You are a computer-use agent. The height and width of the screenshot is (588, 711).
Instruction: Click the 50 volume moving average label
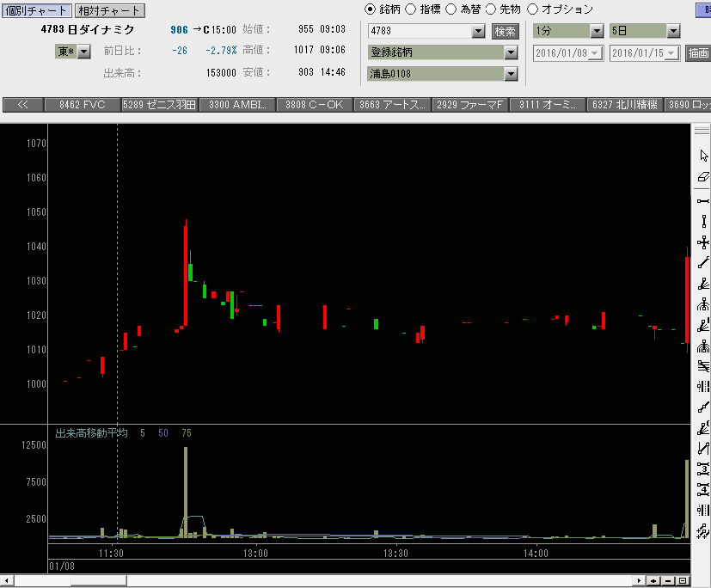163,433
